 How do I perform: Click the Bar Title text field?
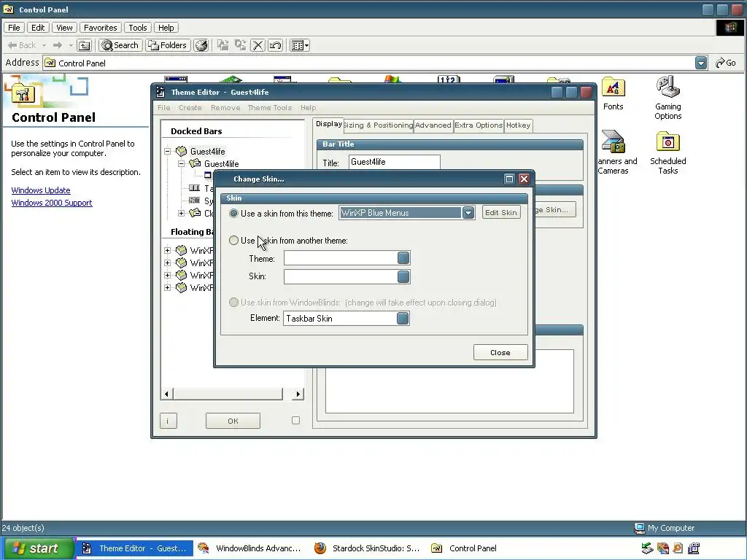tap(394, 162)
